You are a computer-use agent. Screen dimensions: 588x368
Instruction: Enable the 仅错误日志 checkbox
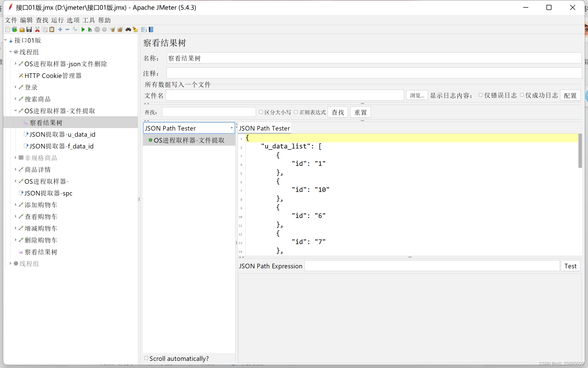point(481,95)
